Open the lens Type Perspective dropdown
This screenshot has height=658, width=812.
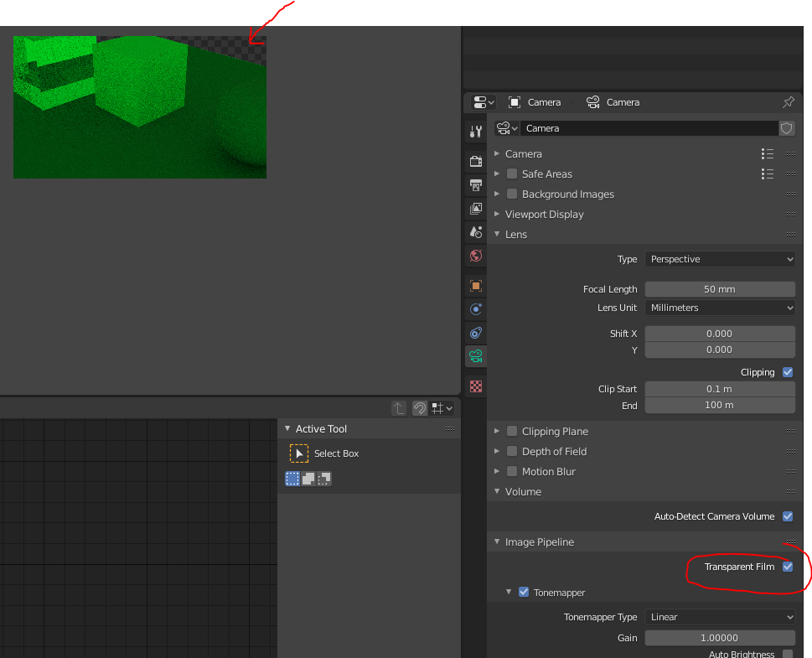(x=720, y=259)
